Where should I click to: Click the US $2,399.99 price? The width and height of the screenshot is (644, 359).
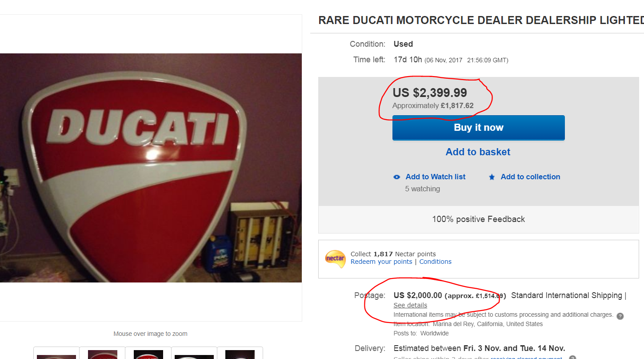(430, 93)
